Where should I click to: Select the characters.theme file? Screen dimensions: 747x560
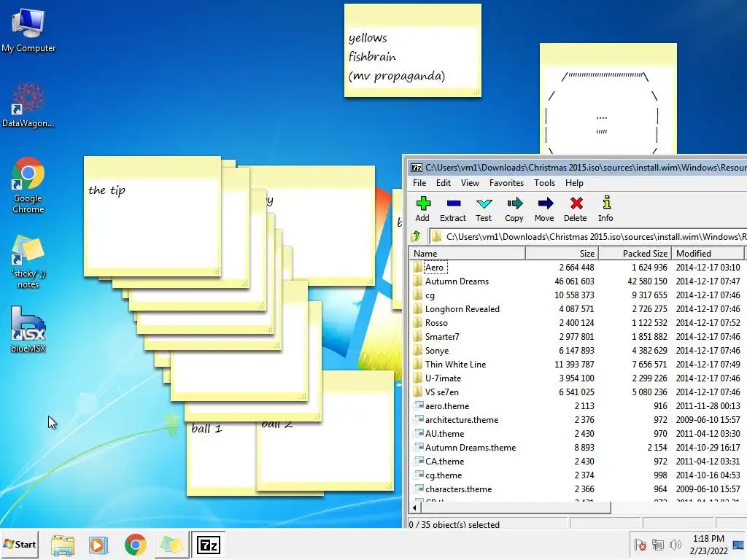[x=578, y=489]
